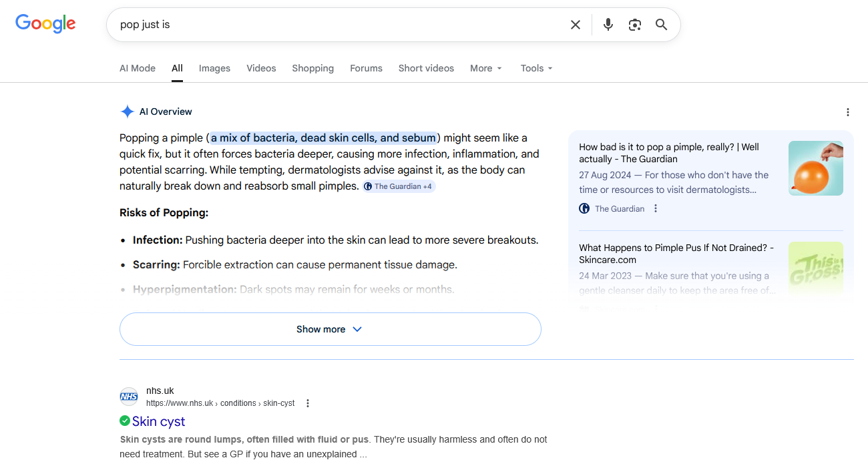Expand AI Overview with Show more

pos(330,329)
